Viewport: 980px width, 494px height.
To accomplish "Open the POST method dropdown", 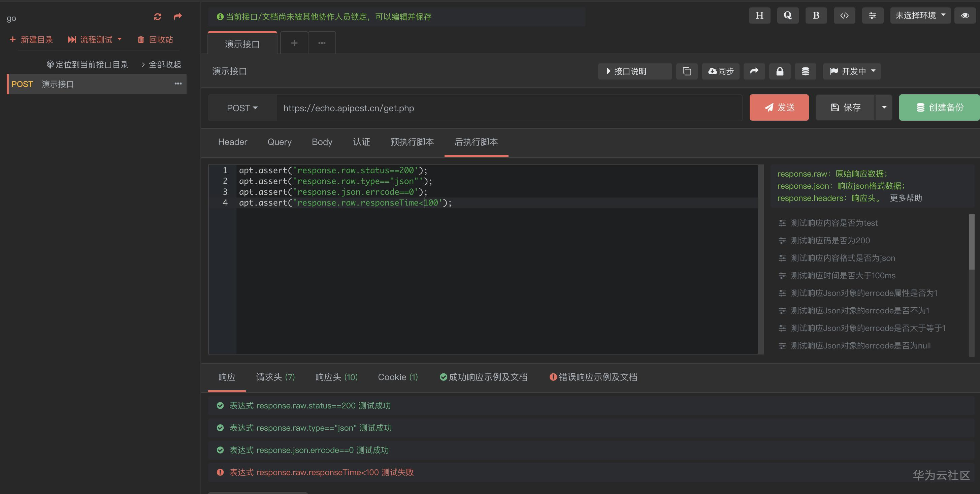I will (242, 108).
